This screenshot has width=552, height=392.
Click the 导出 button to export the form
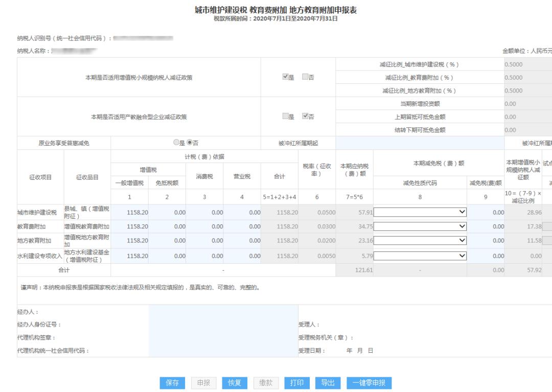[x=328, y=383]
